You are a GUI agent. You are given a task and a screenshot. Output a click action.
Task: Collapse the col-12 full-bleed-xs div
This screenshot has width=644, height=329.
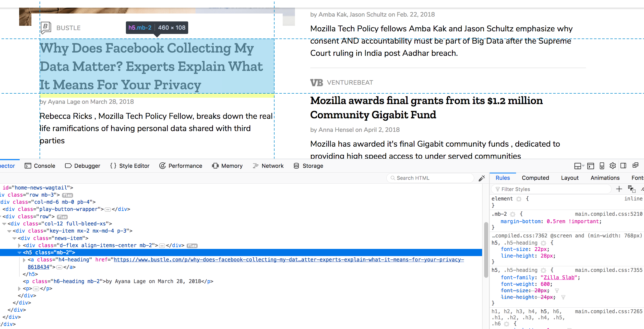(4, 224)
